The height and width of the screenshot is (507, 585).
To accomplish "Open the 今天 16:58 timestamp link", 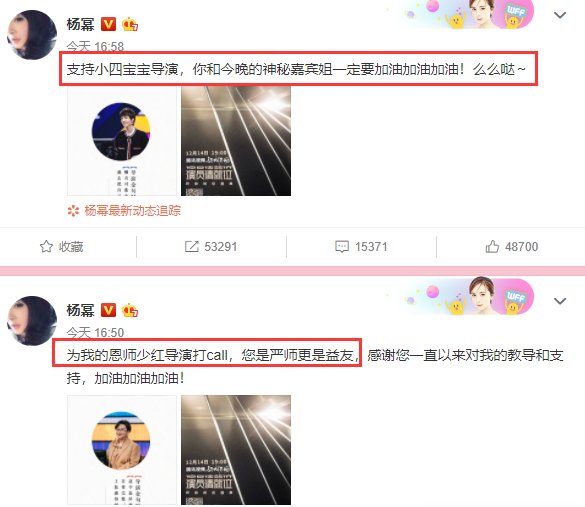I will point(95,46).
